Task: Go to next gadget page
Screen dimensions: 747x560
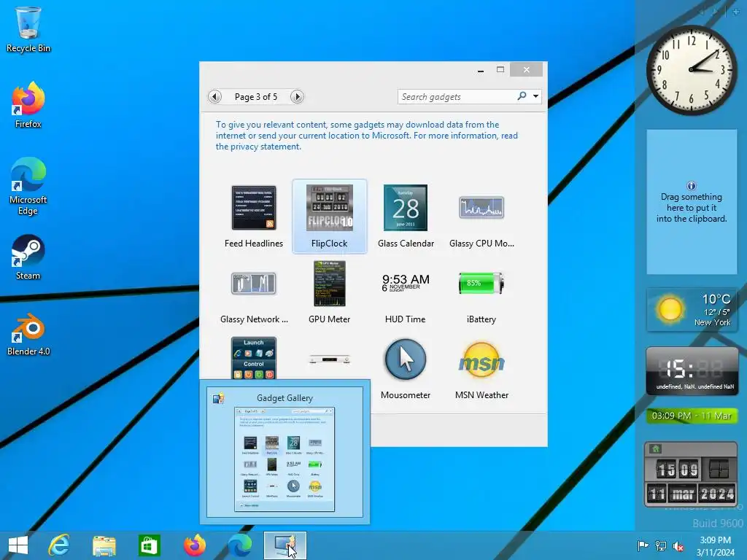Action: point(297,97)
